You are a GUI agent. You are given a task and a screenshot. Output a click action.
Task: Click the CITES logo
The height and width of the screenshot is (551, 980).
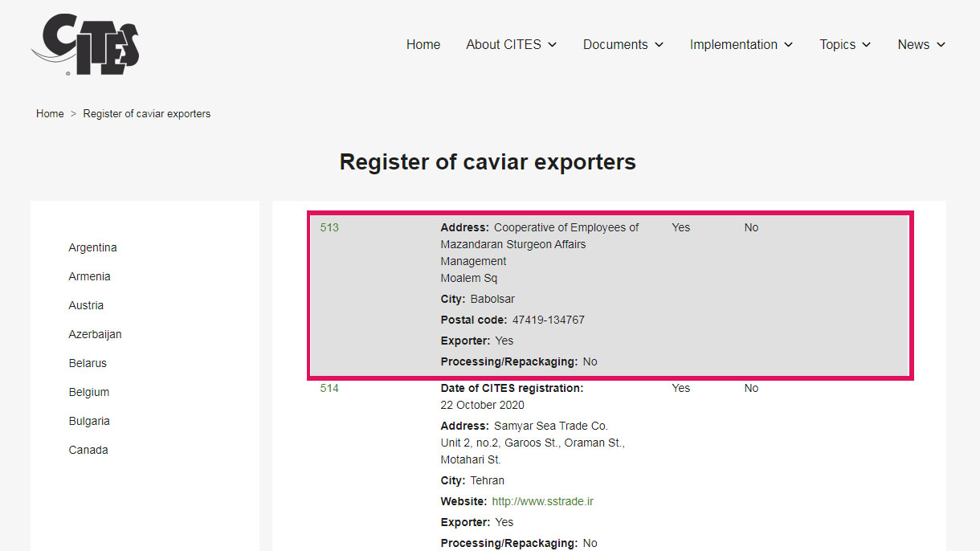pos(86,45)
